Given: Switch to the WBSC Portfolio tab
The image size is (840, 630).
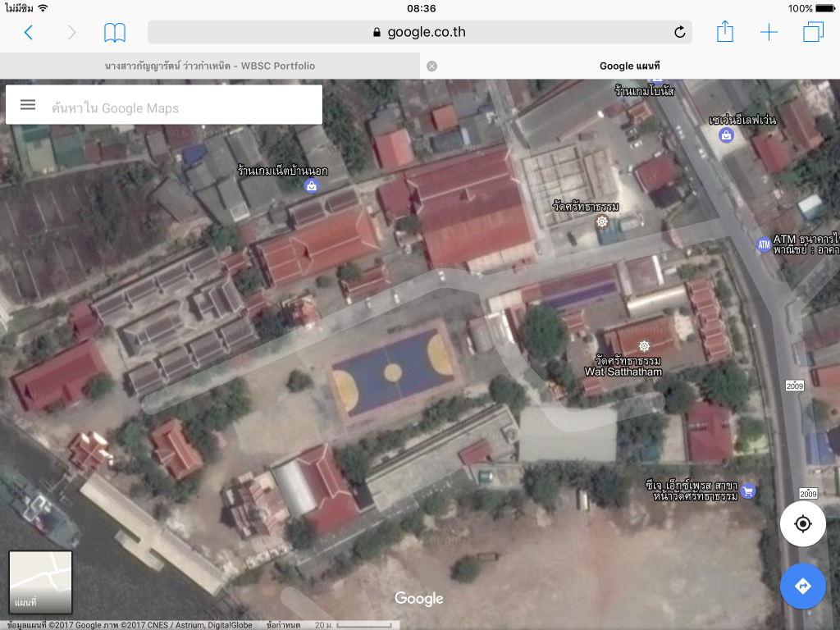Looking at the screenshot, I should [210, 66].
